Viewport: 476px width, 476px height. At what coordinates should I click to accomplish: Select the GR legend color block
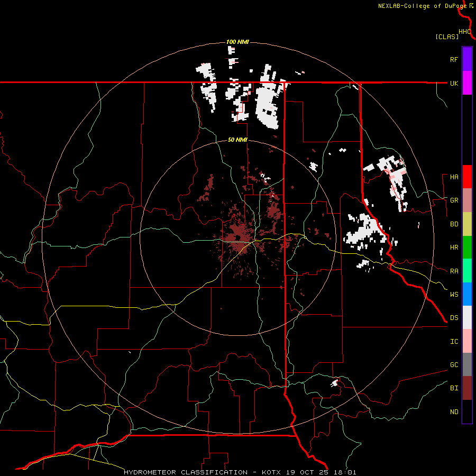[467, 200]
